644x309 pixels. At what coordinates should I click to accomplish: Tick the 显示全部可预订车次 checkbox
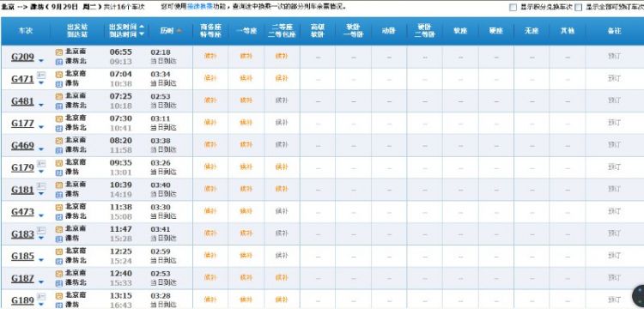pos(578,8)
